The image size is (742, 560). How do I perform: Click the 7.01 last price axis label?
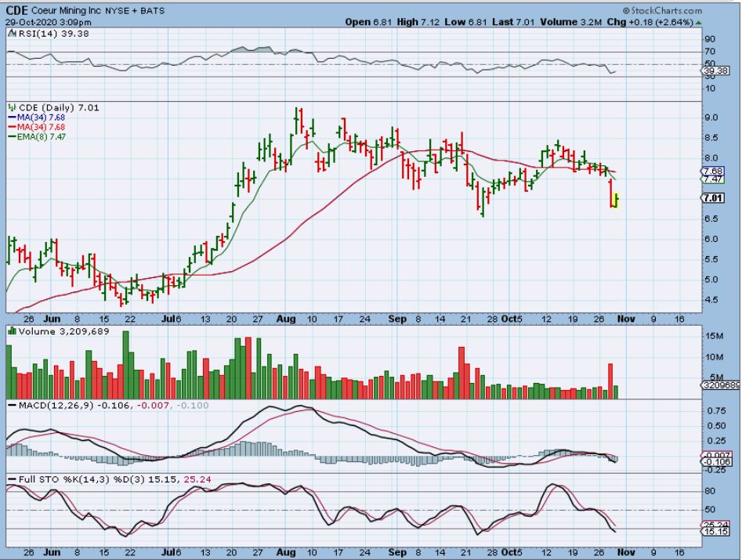pyautogui.click(x=714, y=198)
